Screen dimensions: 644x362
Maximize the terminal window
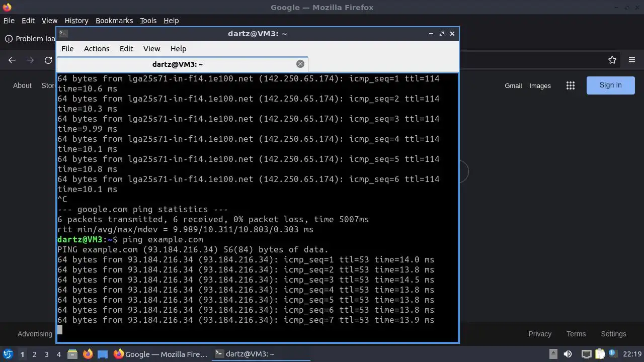[442, 34]
